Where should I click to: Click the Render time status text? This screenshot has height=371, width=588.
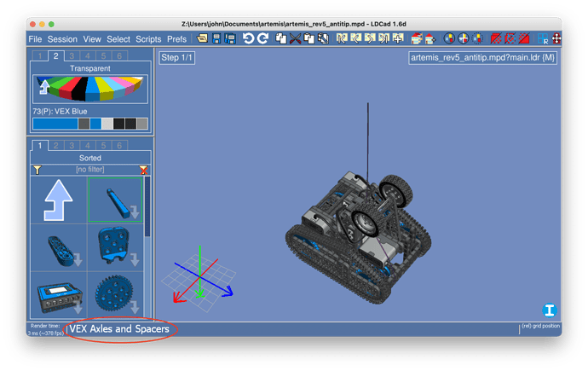pos(45,329)
